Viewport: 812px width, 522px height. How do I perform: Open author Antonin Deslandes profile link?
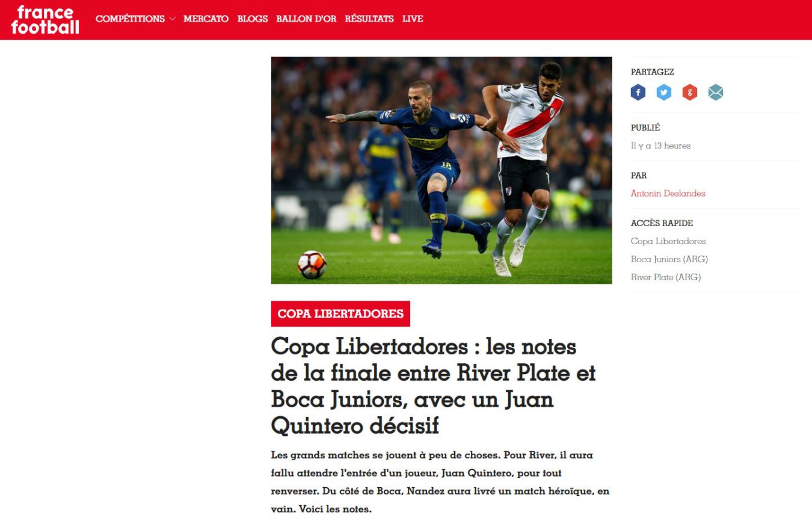point(668,194)
